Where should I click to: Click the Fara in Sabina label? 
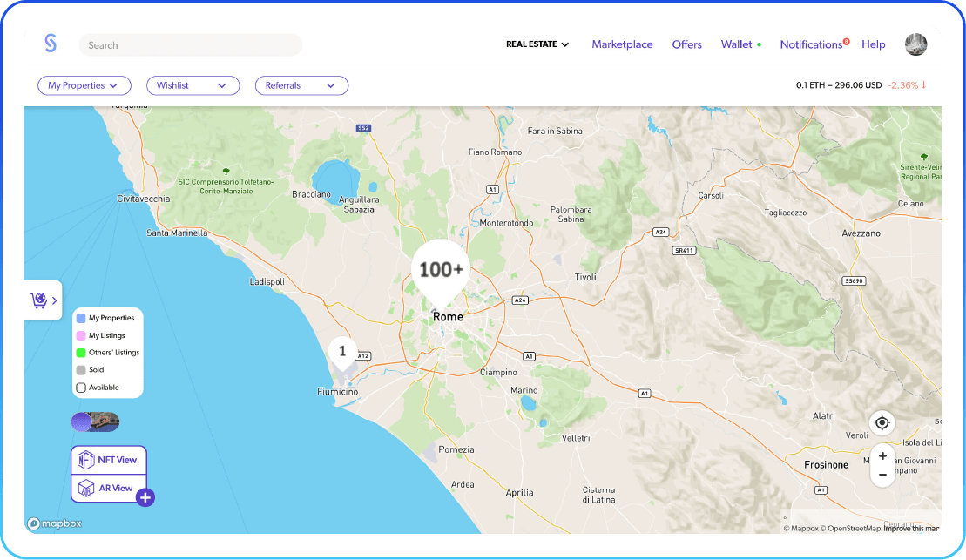click(555, 131)
